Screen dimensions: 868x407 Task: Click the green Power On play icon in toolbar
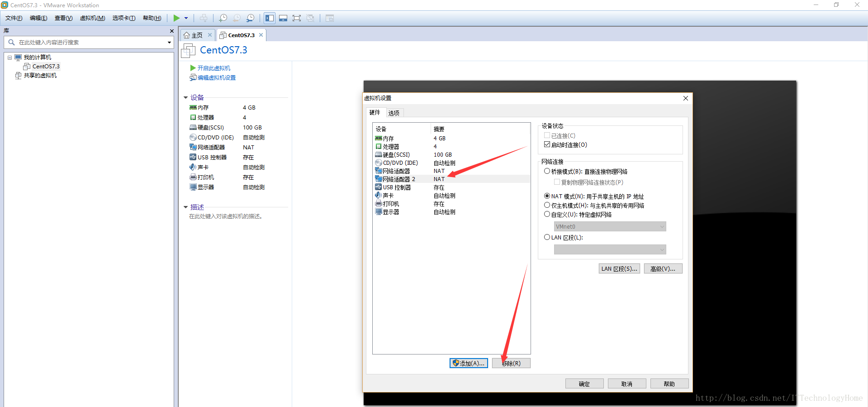[176, 18]
